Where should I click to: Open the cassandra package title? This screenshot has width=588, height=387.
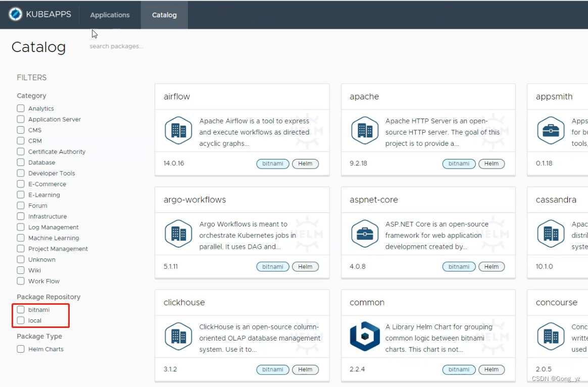[x=556, y=200]
